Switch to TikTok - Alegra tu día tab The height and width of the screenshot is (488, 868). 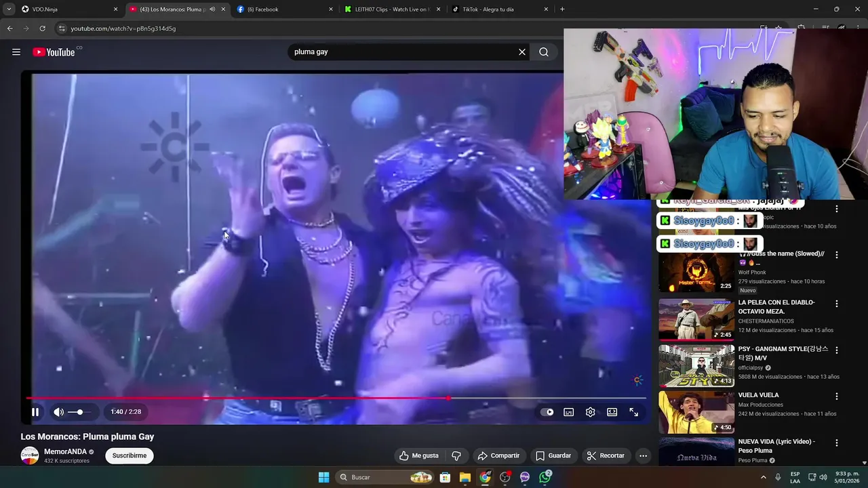coord(500,9)
